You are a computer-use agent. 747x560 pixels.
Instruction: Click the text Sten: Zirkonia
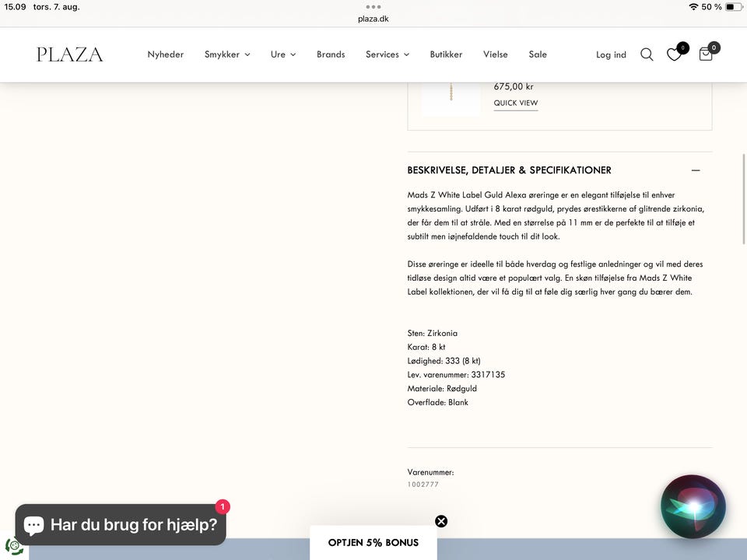click(432, 334)
